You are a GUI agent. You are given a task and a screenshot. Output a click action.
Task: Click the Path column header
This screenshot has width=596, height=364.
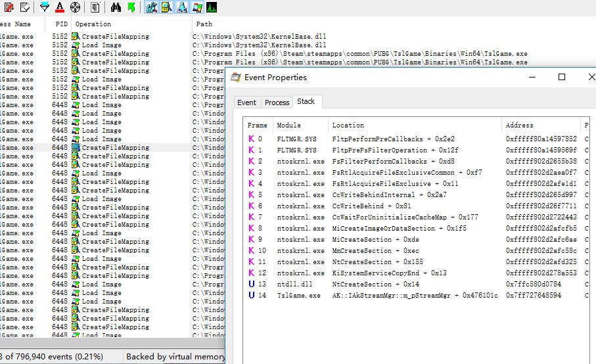click(204, 24)
